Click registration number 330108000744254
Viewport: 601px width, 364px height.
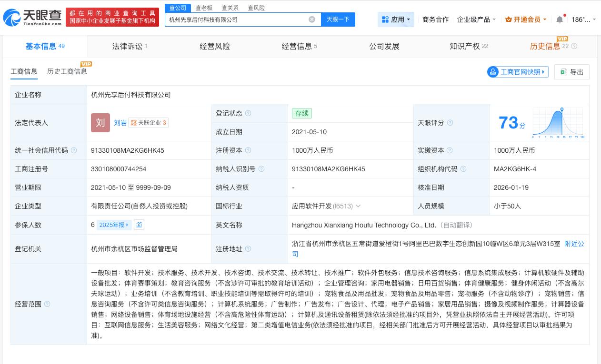point(119,169)
